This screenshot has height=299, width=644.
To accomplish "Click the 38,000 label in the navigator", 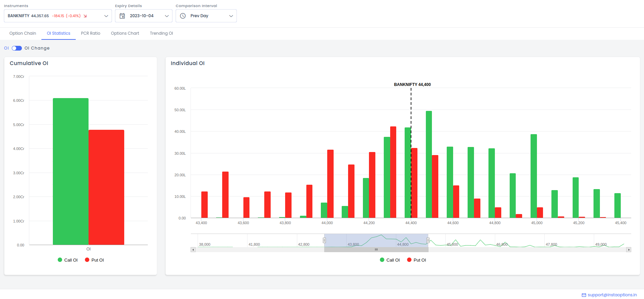I will coord(205,244).
